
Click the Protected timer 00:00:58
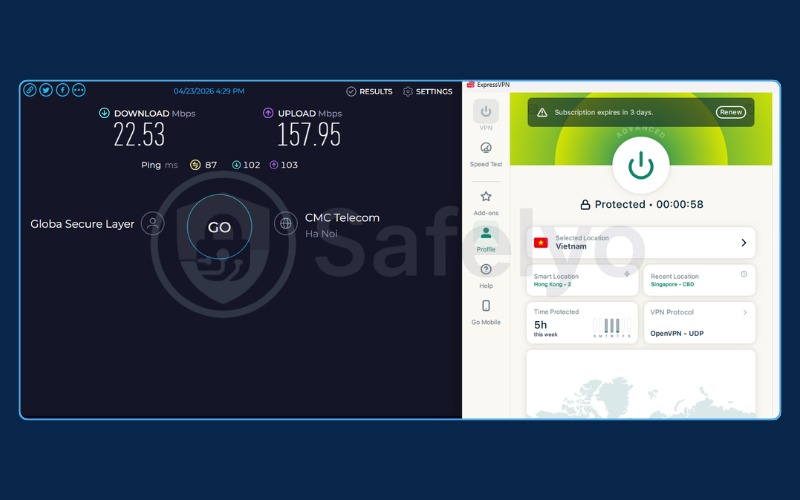click(x=680, y=205)
